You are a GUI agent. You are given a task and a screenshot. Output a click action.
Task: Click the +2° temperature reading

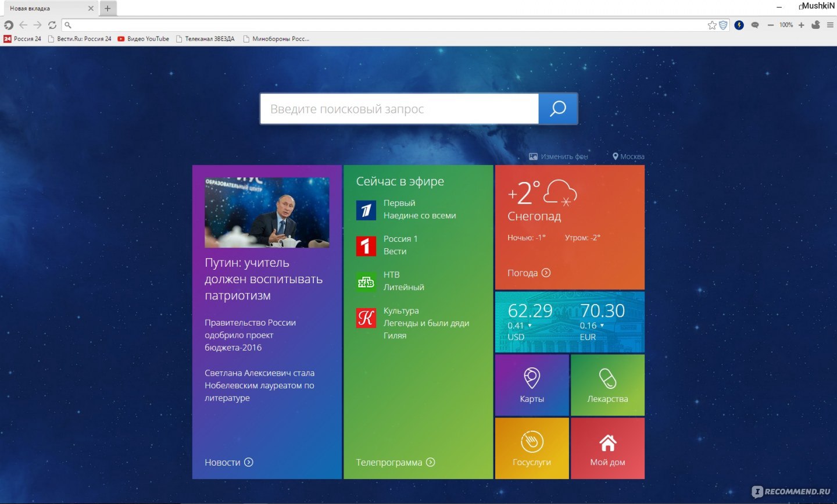click(524, 193)
